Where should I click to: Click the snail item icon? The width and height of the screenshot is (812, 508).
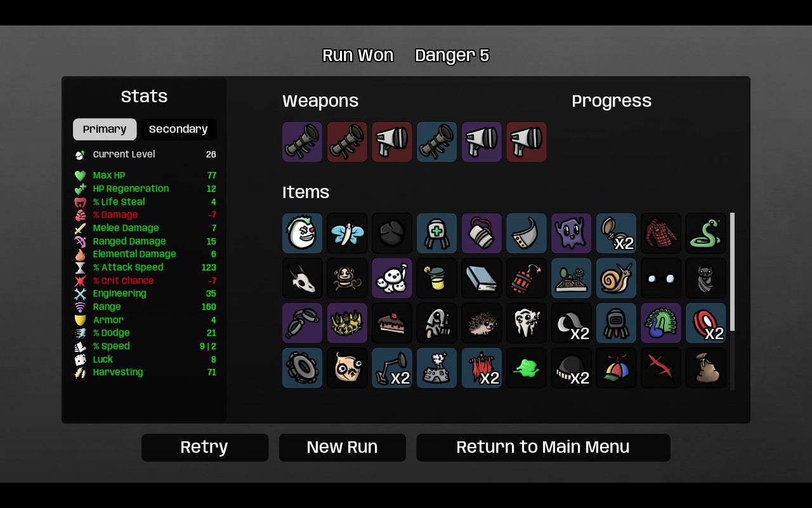[x=616, y=278]
